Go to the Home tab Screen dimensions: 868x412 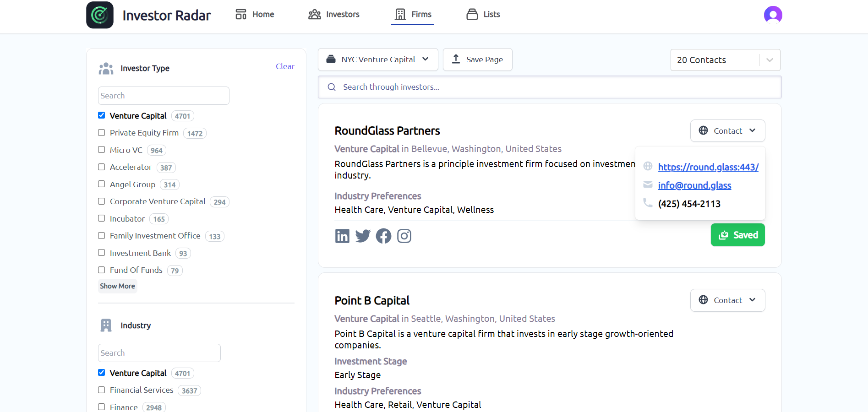point(255,14)
